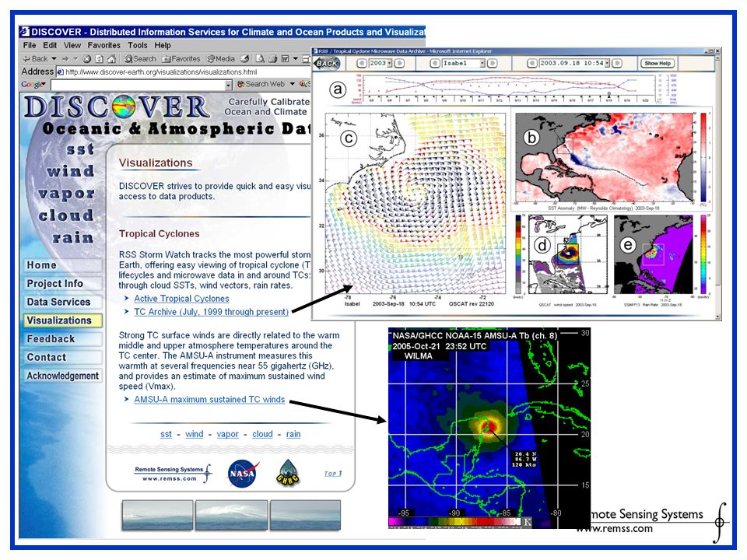747x560 pixels.
Task: Click the underlined vapor link
Action: [227, 434]
